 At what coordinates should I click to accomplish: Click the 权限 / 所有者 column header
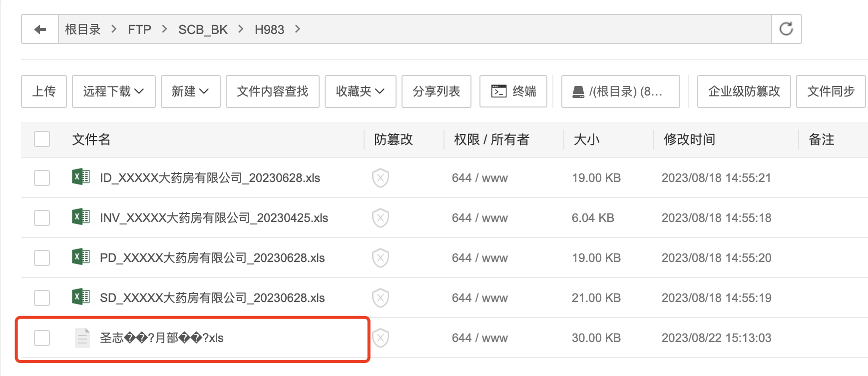point(491,139)
